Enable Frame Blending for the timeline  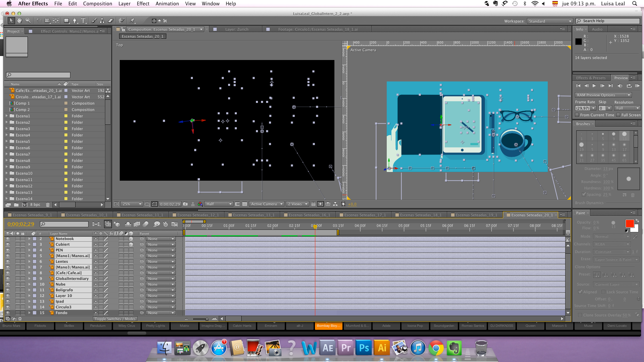click(x=137, y=224)
